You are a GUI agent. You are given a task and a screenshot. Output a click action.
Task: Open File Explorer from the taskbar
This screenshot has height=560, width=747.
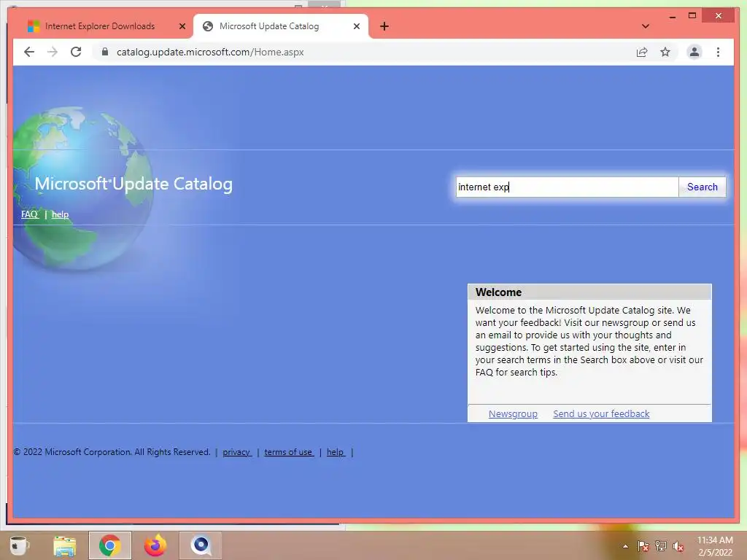click(64, 545)
